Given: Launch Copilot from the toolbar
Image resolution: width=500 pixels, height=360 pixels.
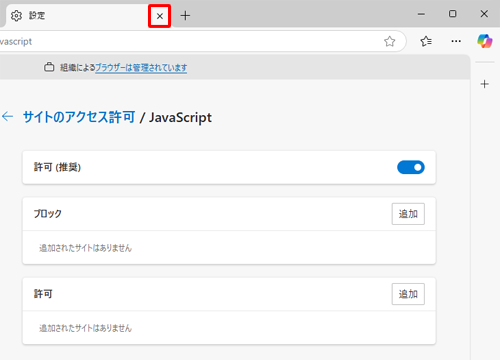Looking at the screenshot, I should click(484, 41).
